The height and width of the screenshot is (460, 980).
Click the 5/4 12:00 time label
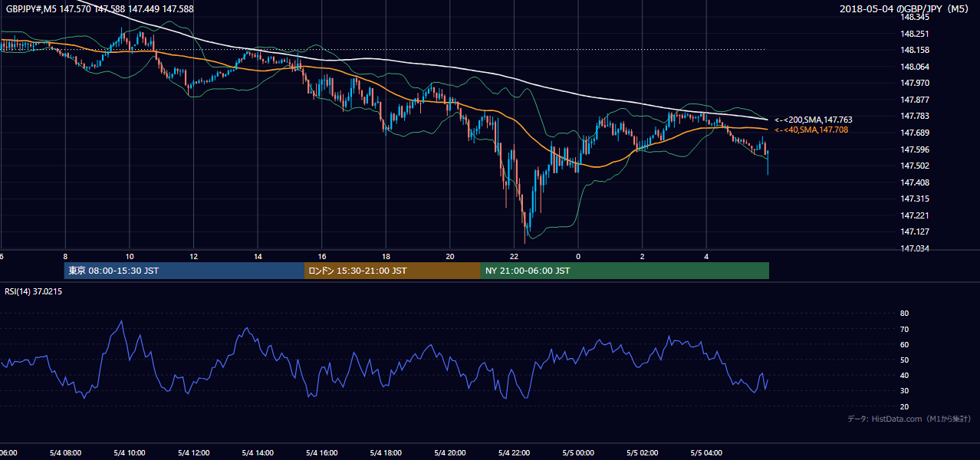pyautogui.click(x=193, y=453)
